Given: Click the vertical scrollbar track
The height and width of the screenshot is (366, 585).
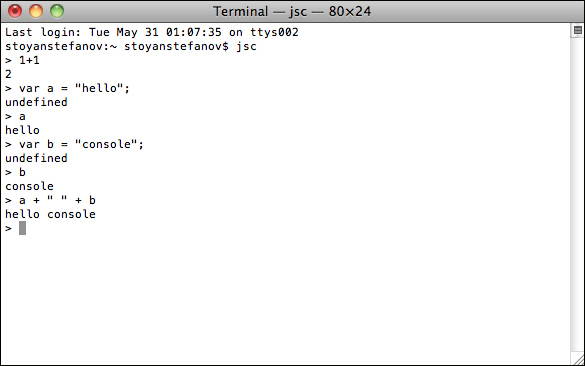Looking at the screenshot, I should pyautogui.click(x=578, y=194).
